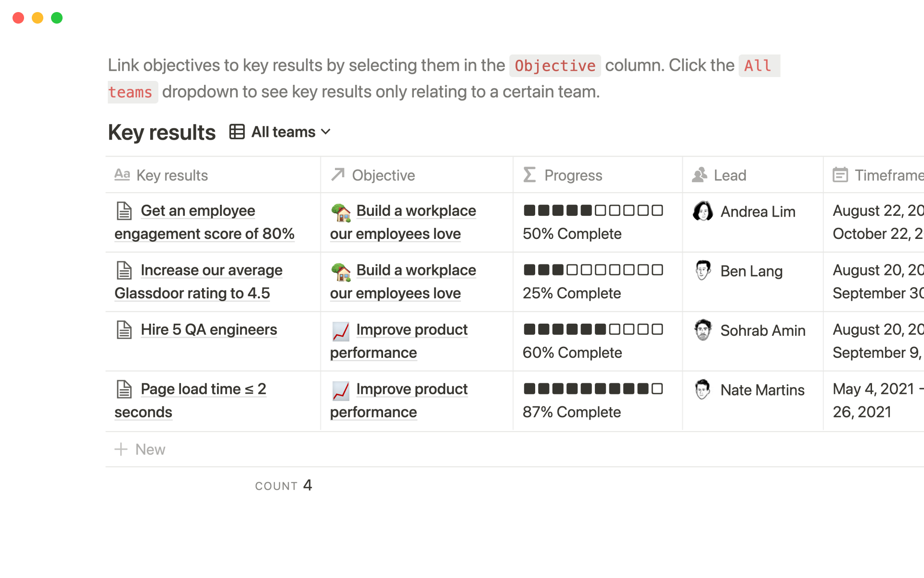Click the Key results column header
Image resolution: width=924 pixels, height=578 pixels.
click(x=172, y=175)
